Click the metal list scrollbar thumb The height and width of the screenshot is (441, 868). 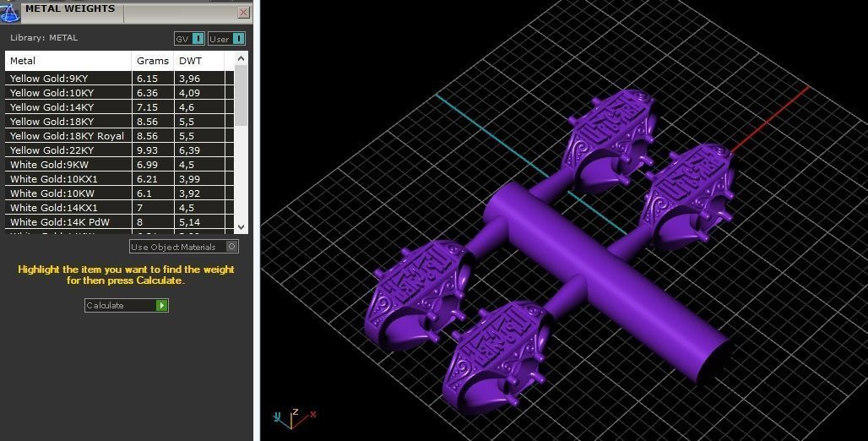(x=241, y=95)
